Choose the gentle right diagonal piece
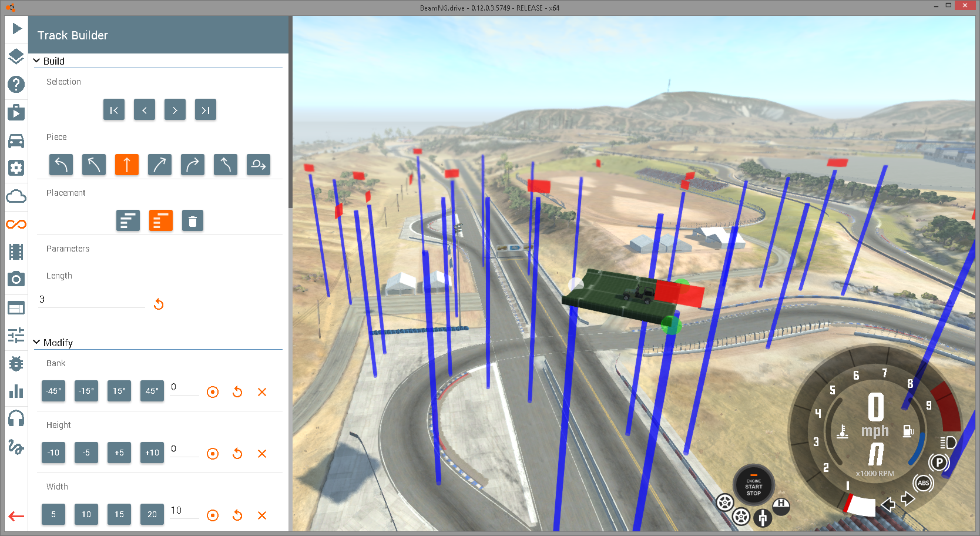This screenshot has width=980, height=536. [x=160, y=165]
